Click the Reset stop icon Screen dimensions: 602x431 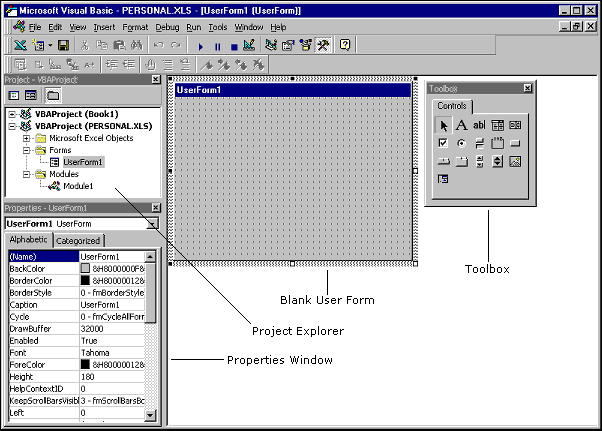point(234,46)
